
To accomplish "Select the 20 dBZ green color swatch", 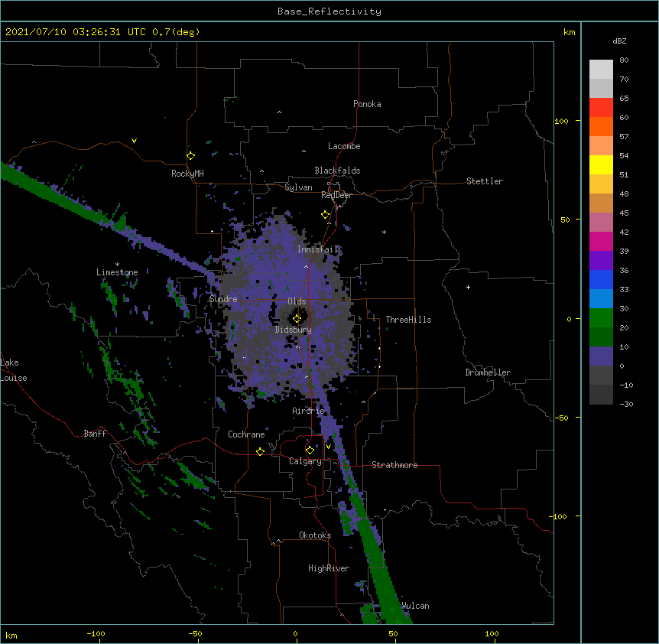I will coord(601,318).
